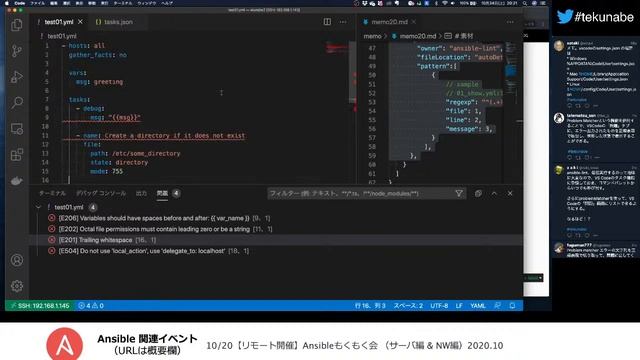The image size is (640, 360).
Task: Open the Extensions view
Action: tap(17, 155)
